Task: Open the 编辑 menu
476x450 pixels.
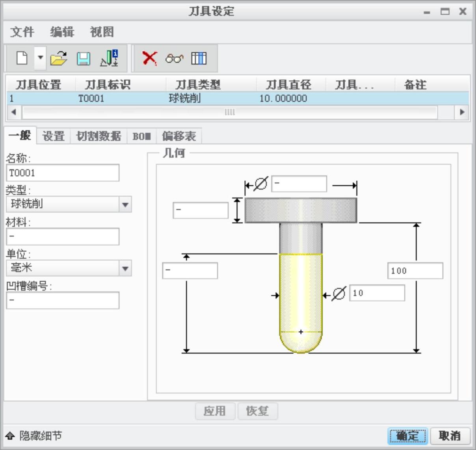Action: click(62, 32)
